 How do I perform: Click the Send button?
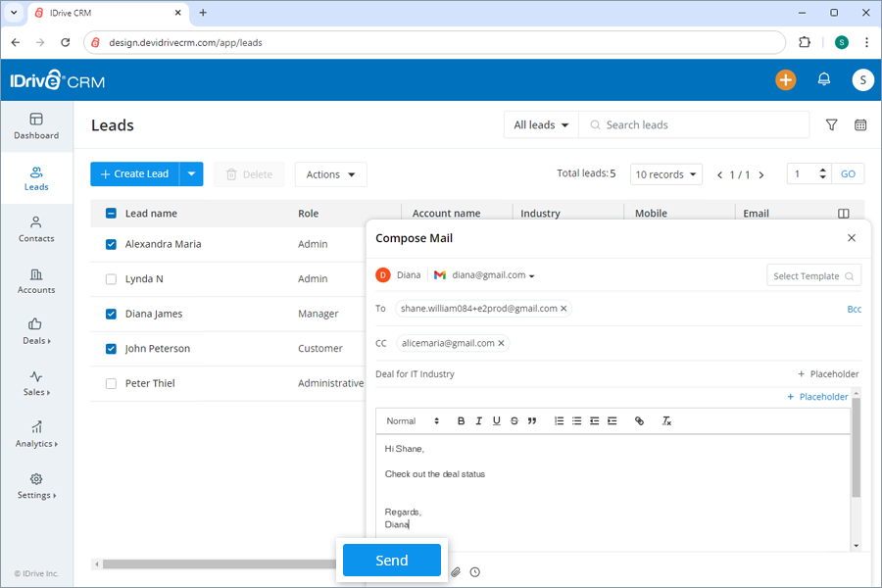pos(391,560)
